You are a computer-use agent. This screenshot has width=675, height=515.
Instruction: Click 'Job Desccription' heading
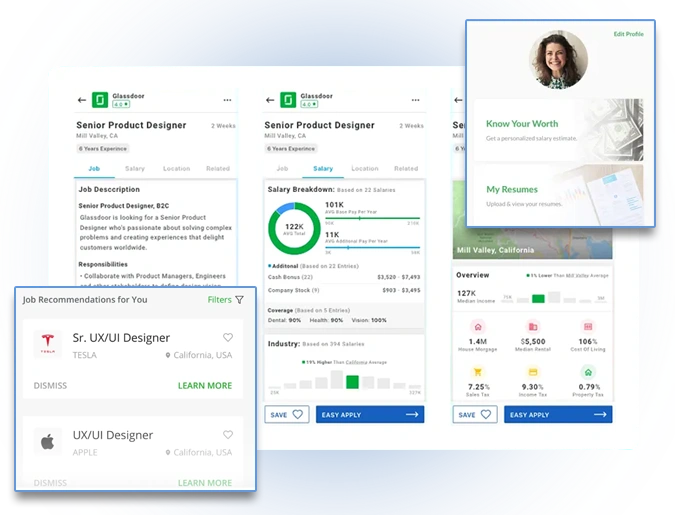click(109, 189)
